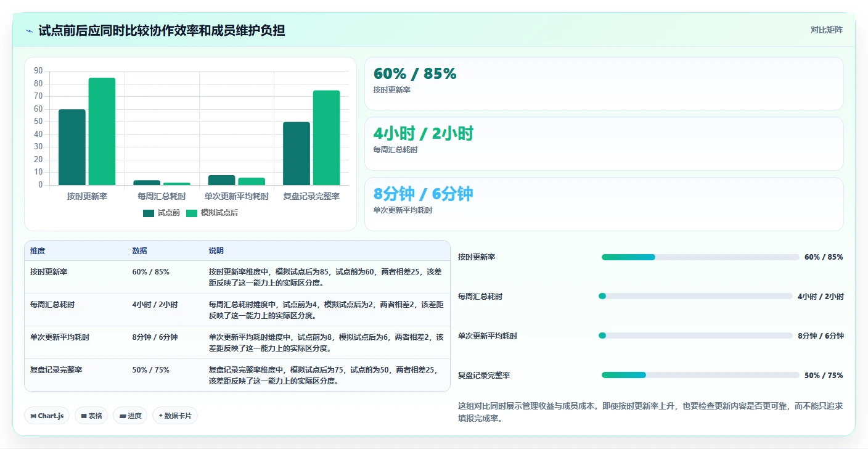Click the summary paragraph starting 这组对比同时展示
868x449 pixels.
(x=650, y=412)
